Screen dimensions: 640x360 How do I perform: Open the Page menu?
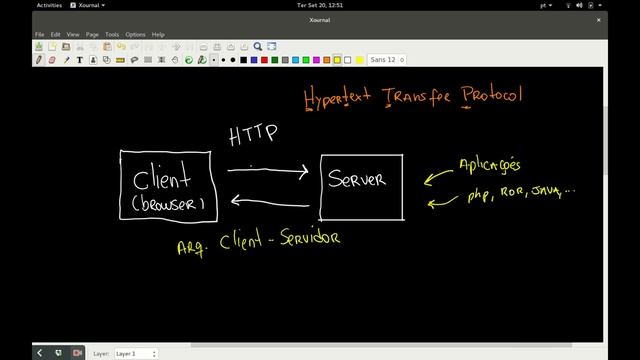click(x=92, y=35)
